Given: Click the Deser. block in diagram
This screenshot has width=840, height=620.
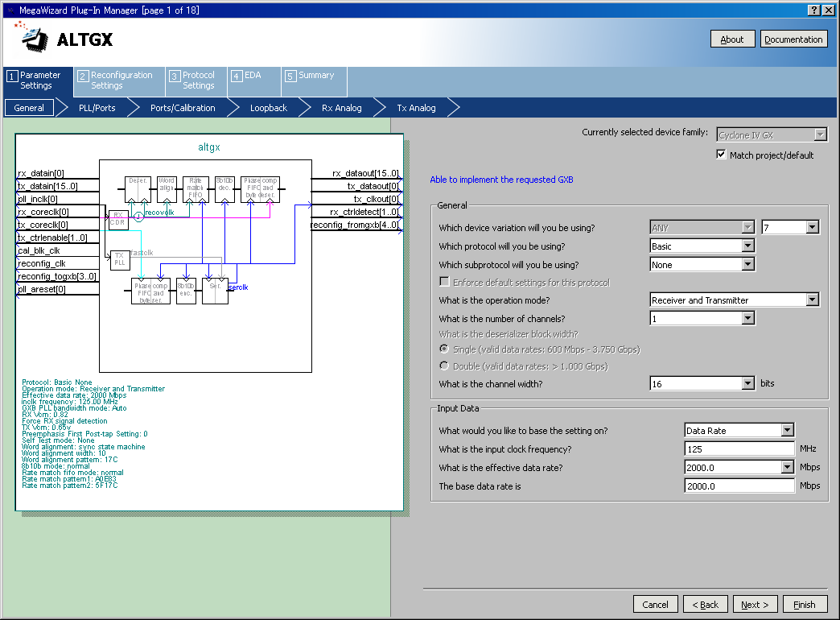Looking at the screenshot, I should (x=138, y=189).
